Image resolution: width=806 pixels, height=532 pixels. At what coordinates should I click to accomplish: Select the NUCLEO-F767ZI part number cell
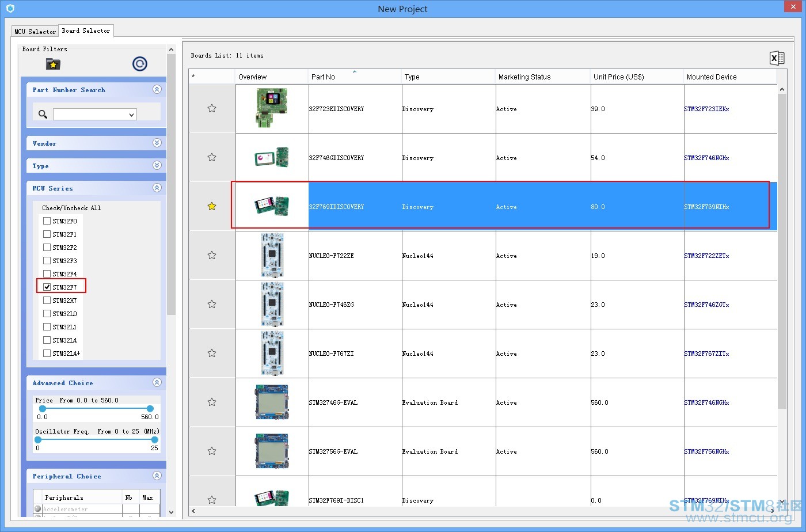tap(355, 354)
